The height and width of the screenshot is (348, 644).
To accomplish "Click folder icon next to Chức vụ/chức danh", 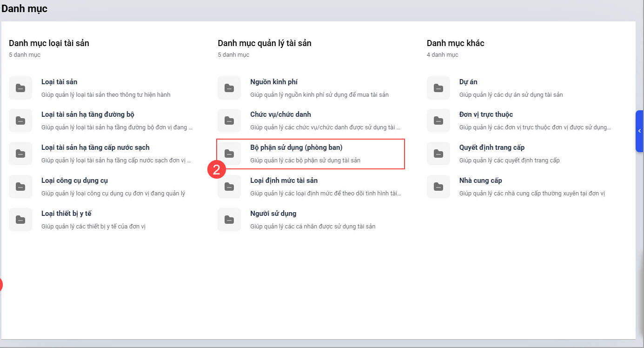I will tap(229, 120).
